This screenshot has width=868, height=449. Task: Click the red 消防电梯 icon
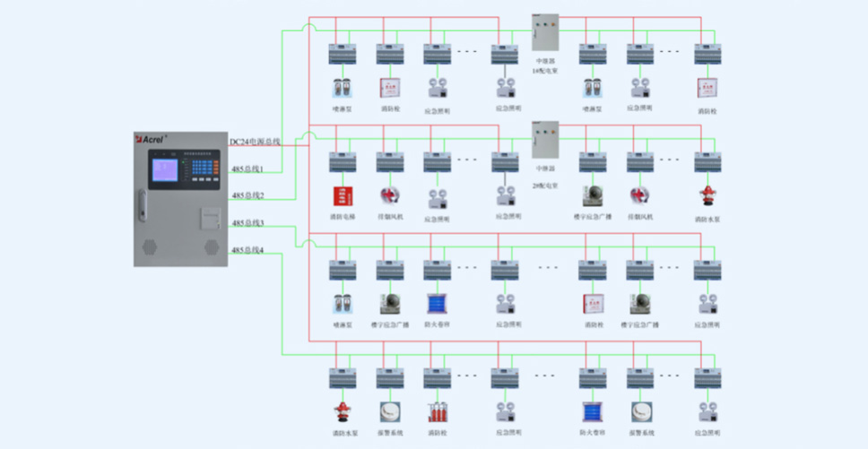point(343,195)
